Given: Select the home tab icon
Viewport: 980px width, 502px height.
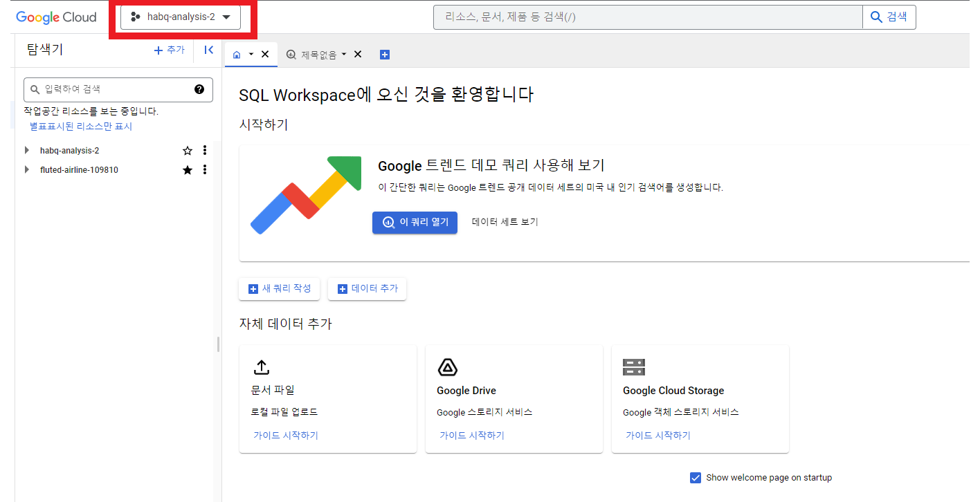Looking at the screenshot, I should point(237,55).
